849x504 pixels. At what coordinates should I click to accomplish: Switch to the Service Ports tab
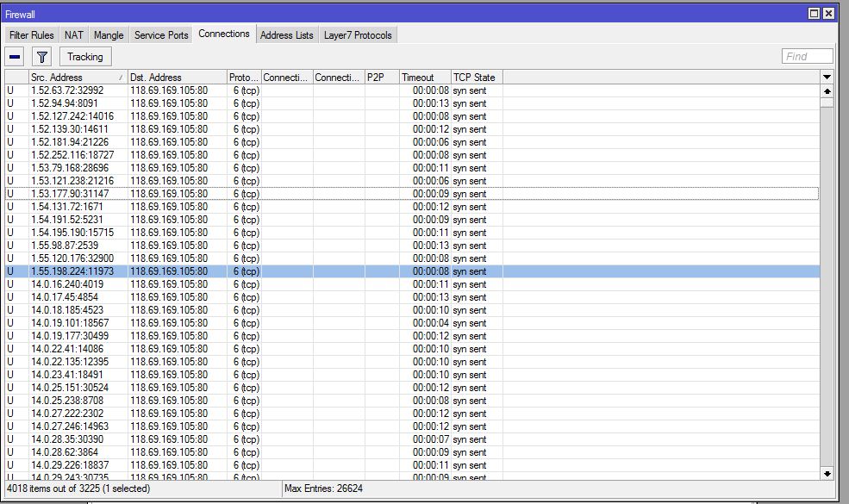(161, 35)
